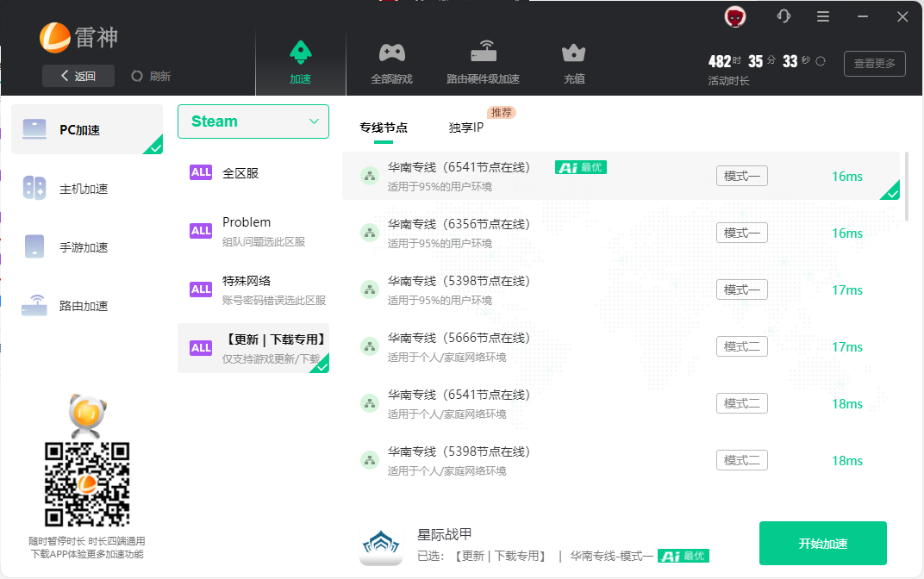The width and height of the screenshot is (924, 579).
Task: Select 【更新|下载专用】 server region
Action: coord(253,347)
